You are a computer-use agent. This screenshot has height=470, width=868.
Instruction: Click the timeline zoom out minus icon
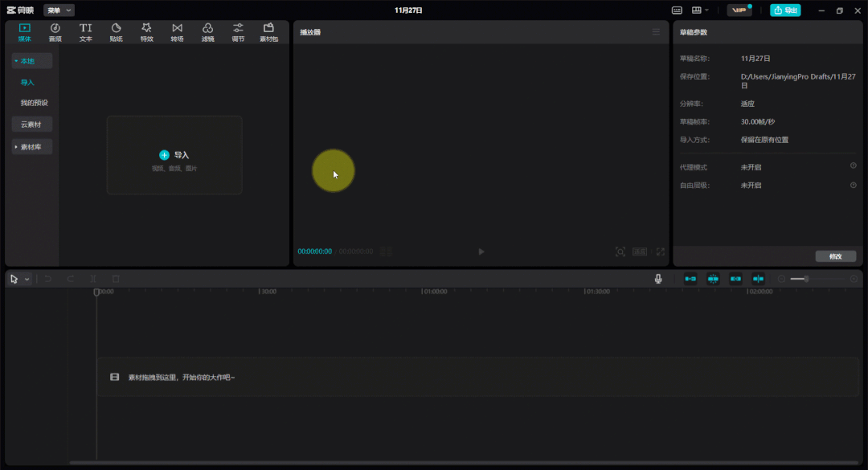(781, 279)
